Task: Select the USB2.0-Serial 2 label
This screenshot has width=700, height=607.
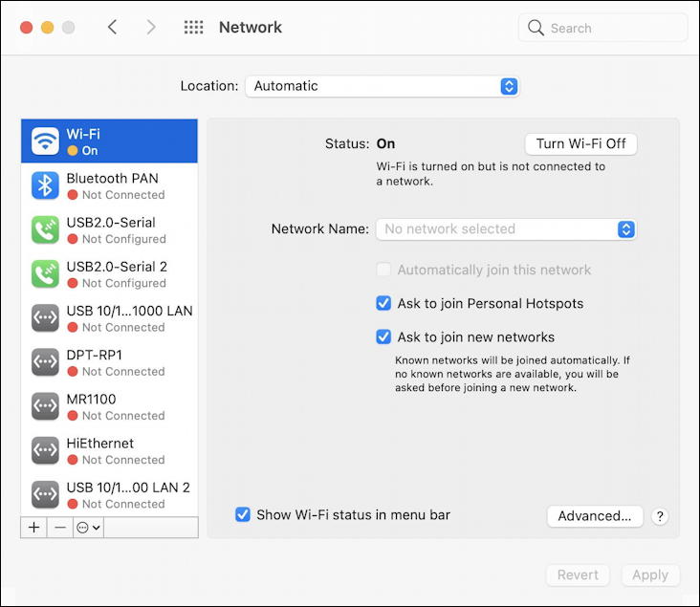Action: [x=117, y=267]
